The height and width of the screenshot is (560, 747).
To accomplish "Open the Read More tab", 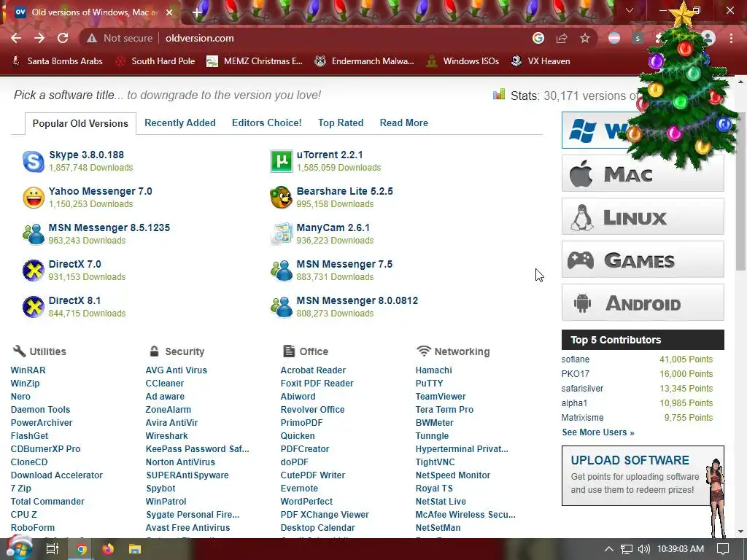I will 403,122.
